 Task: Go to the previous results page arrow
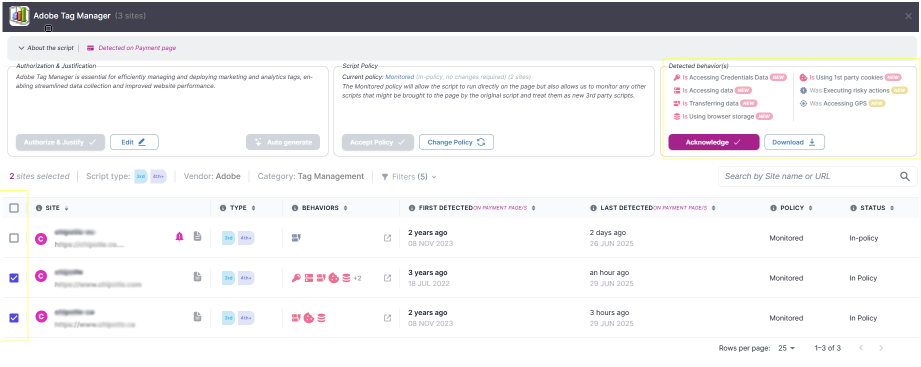pos(861,348)
